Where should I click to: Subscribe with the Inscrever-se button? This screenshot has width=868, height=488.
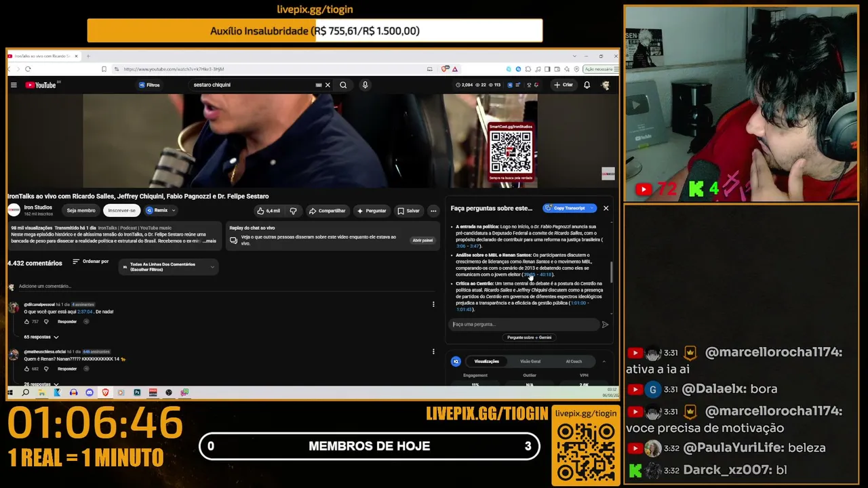[122, 211]
